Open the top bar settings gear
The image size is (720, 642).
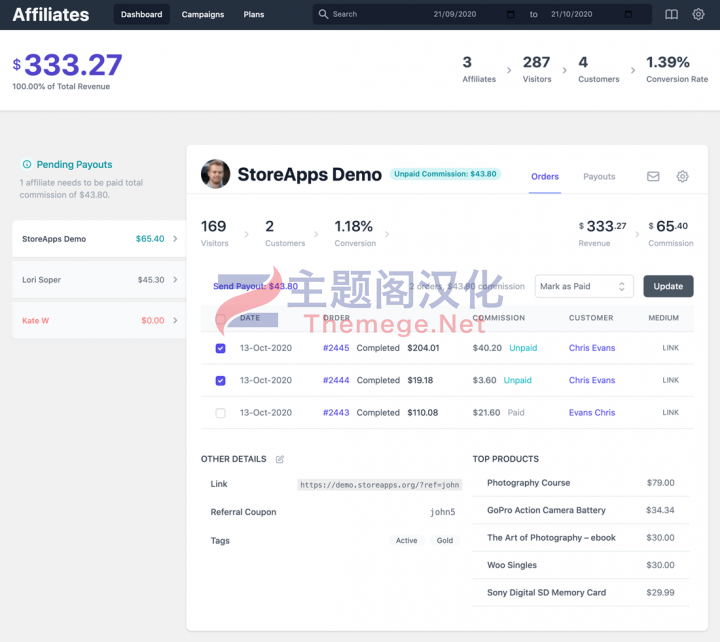(x=698, y=14)
